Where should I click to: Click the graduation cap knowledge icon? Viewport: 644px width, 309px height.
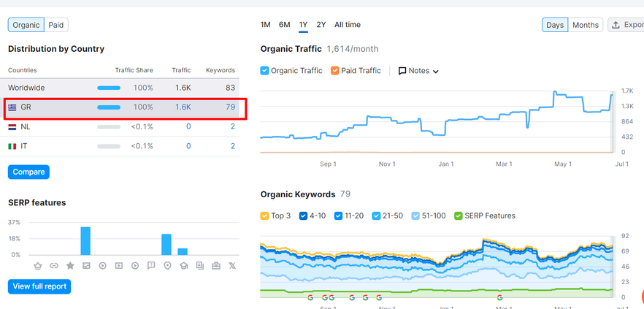click(183, 266)
